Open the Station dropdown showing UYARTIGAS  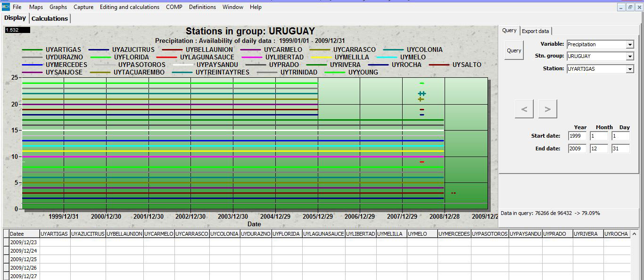coord(630,69)
